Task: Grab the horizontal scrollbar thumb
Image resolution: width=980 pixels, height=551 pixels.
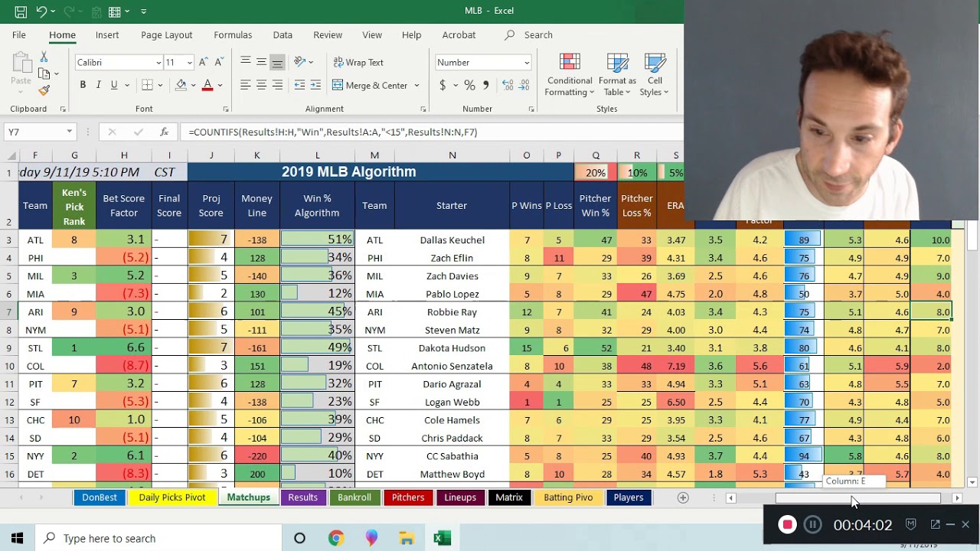Action: tap(857, 497)
